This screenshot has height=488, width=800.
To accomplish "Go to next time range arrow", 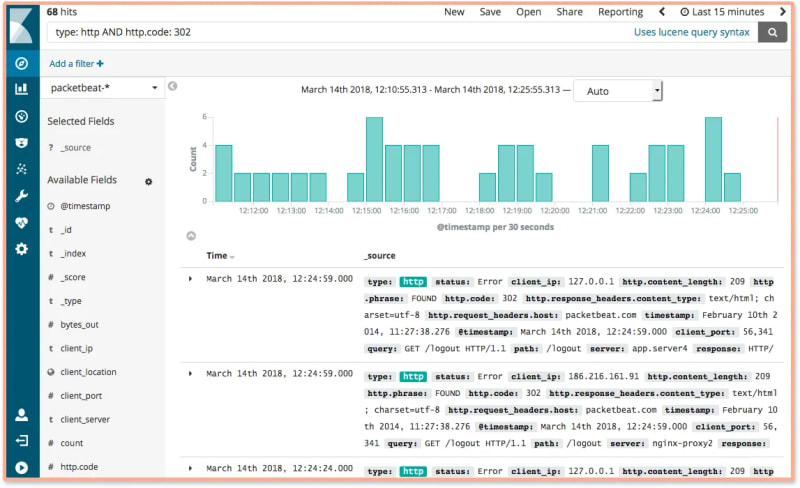I will pyautogui.click(x=783, y=12).
